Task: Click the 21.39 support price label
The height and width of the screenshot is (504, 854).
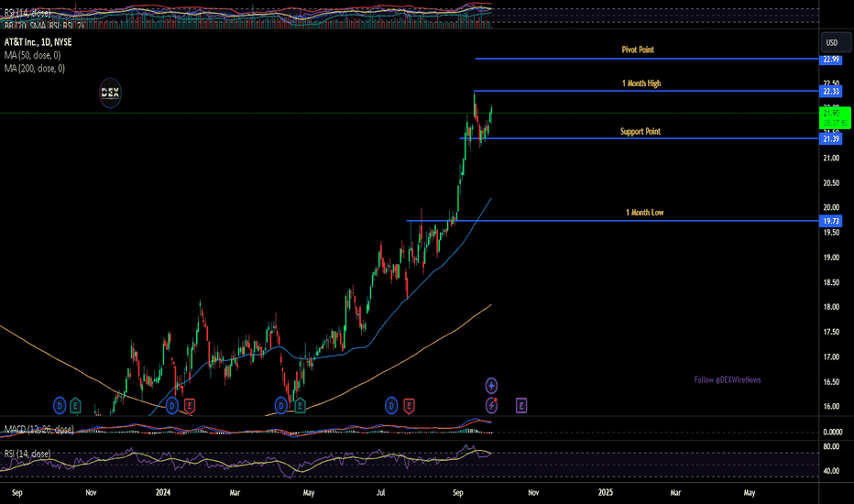Action: [x=830, y=139]
